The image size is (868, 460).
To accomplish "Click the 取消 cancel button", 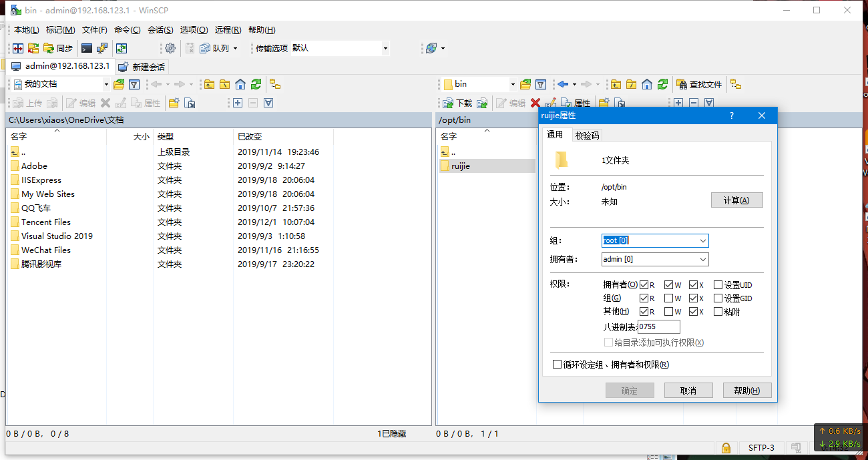I will 688,391.
